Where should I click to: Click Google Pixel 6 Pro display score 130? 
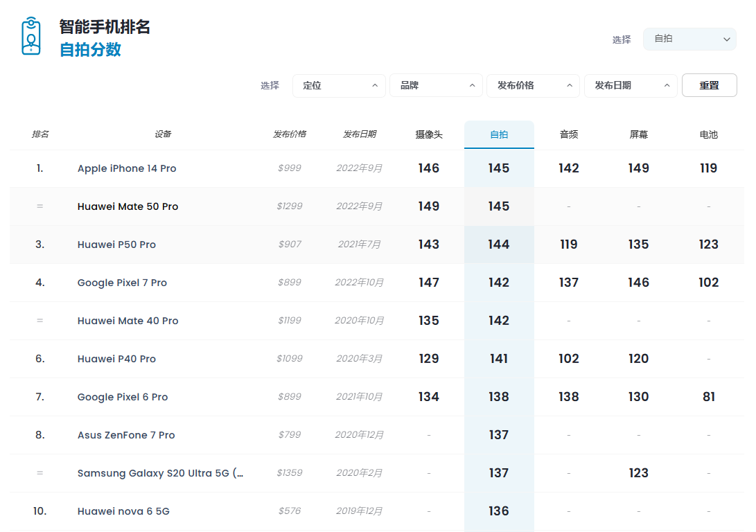pos(638,397)
